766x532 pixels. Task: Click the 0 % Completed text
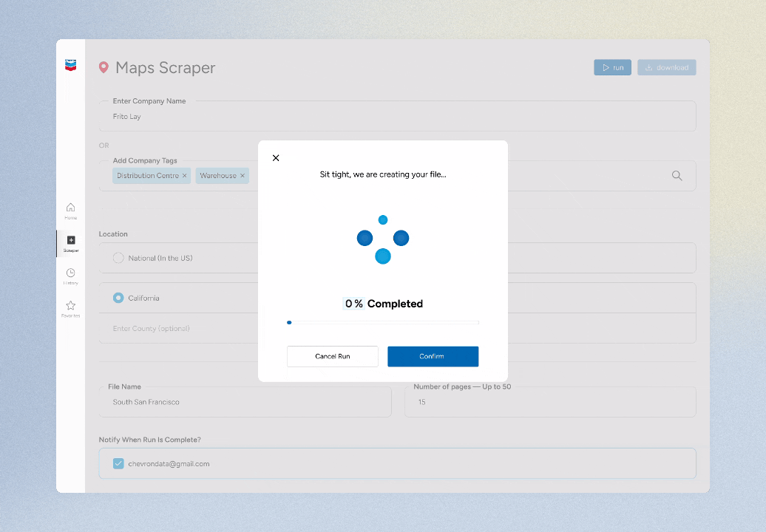point(383,304)
